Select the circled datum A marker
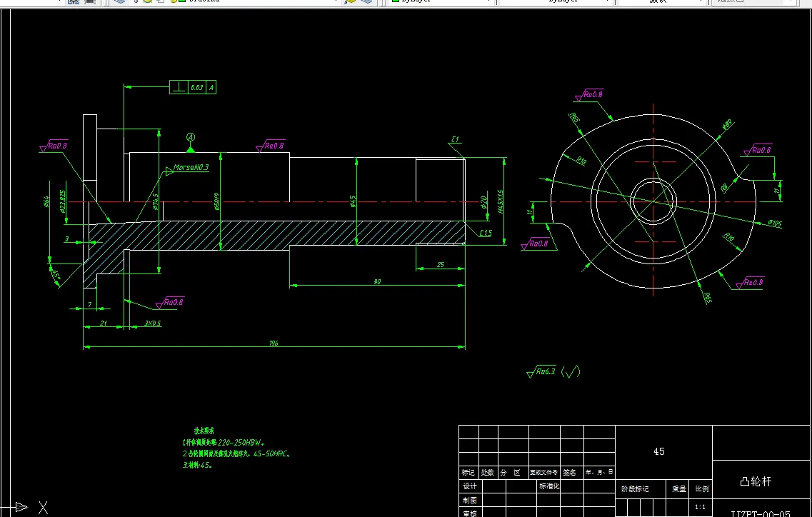This screenshot has width=812, height=517. (x=191, y=137)
